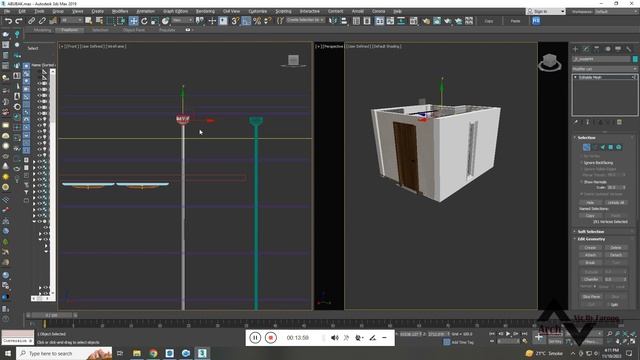The width and height of the screenshot is (640, 360).
Task: Expand the Soft Selection rollout
Action: point(591,231)
